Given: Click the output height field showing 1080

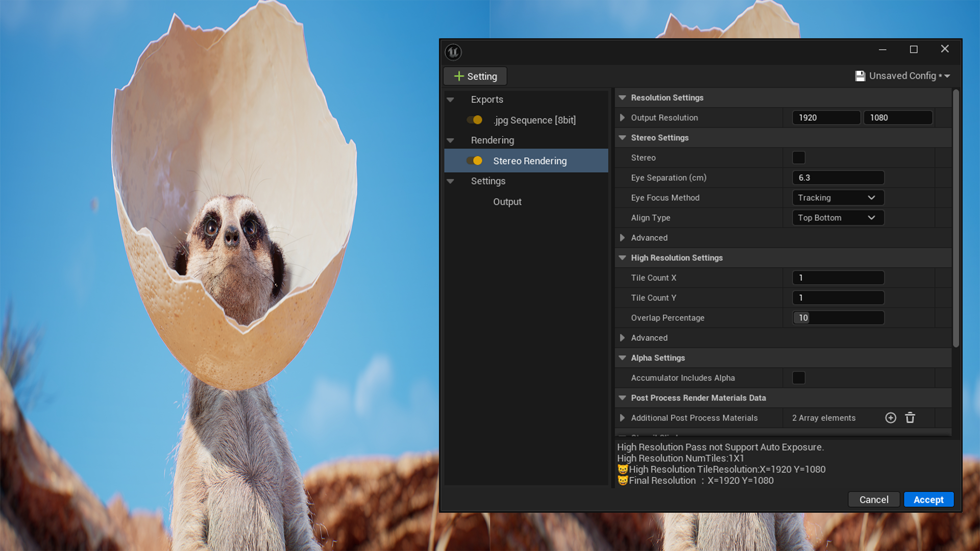Looking at the screenshot, I should pos(898,118).
